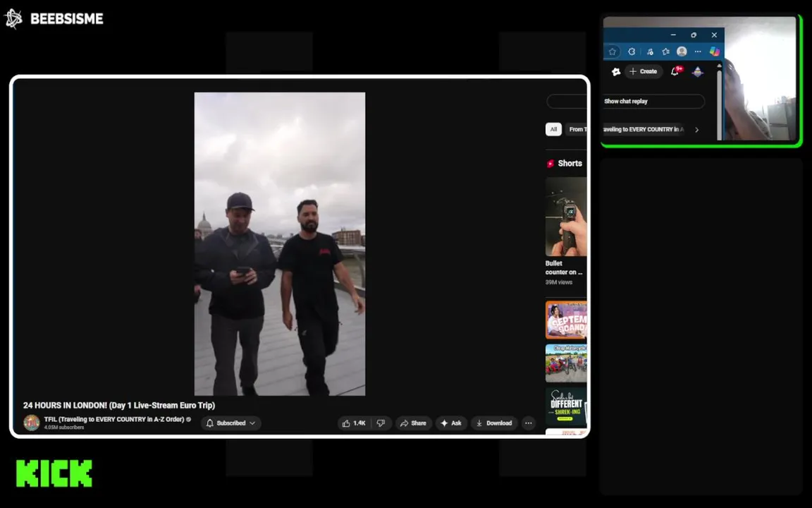Viewport: 812px width, 508px height.
Task: Open the YouTube account avatar in inset window
Action: click(698, 71)
